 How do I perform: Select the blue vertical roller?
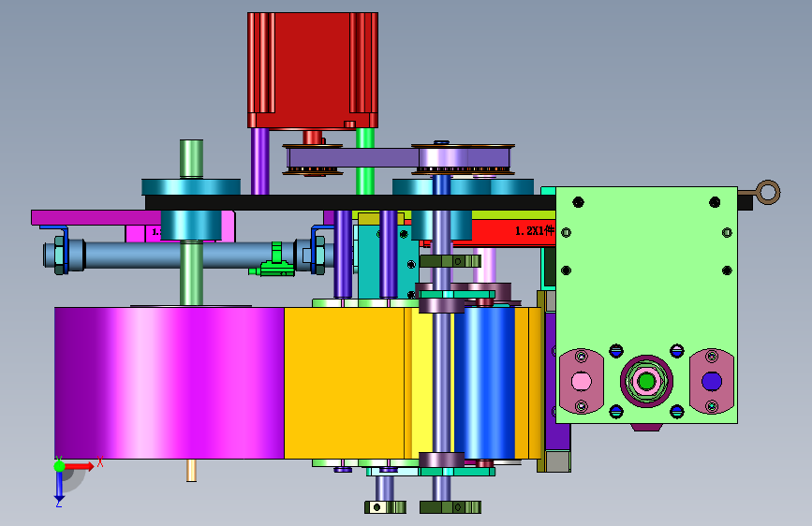click(485, 383)
